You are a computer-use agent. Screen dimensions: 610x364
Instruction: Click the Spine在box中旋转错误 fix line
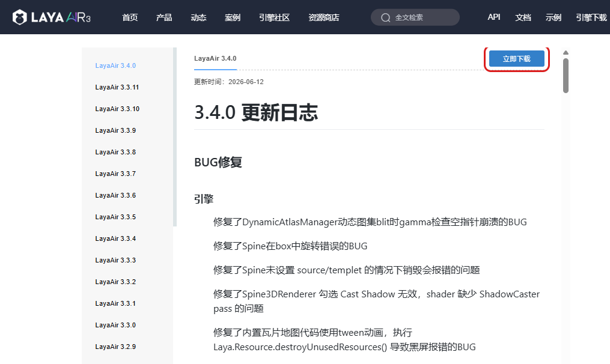click(x=290, y=246)
